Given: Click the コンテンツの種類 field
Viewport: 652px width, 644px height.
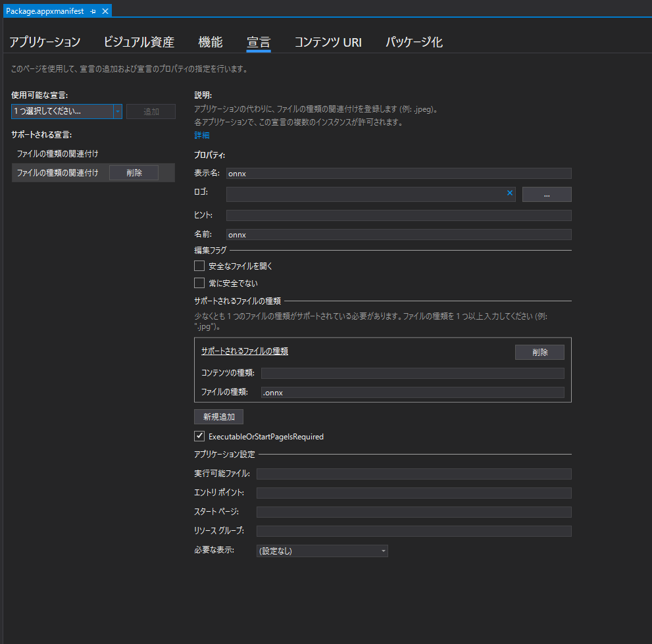Looking at the screenshot, I should click(x=413, y=374).
